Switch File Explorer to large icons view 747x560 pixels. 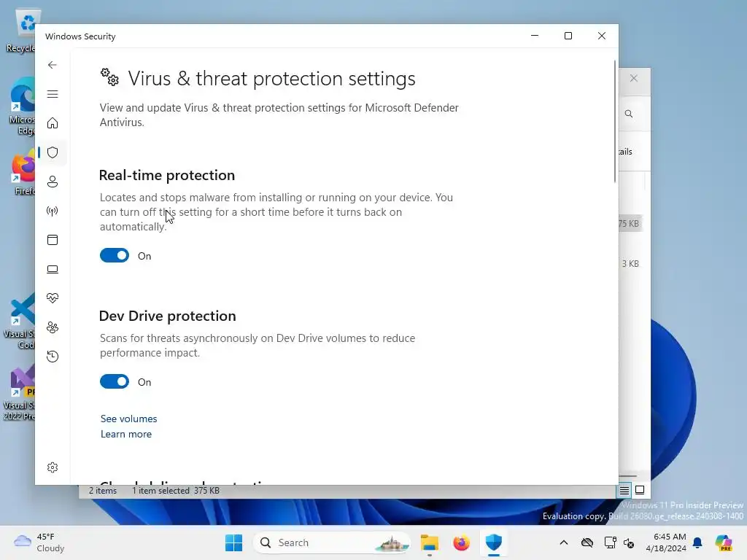tap(640, 490)
